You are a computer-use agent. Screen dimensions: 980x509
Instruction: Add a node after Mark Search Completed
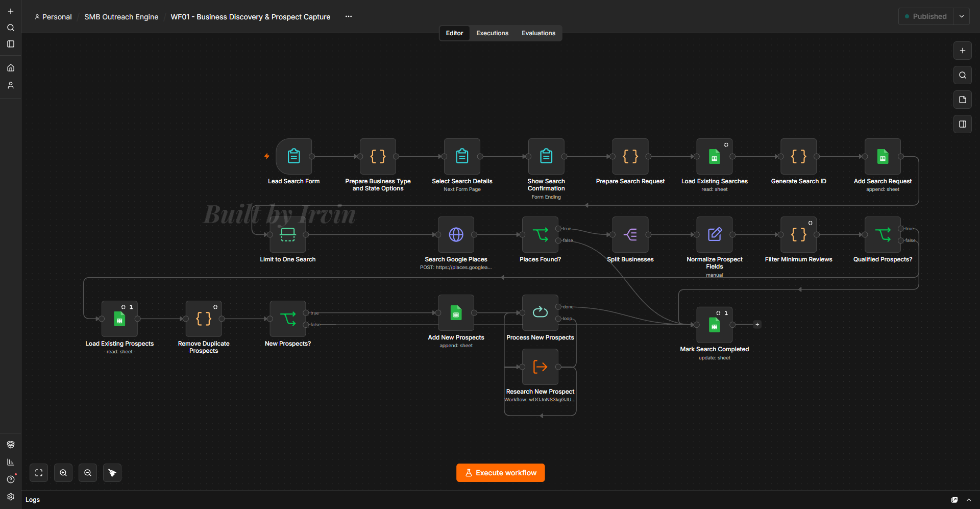tap(757, 325)
